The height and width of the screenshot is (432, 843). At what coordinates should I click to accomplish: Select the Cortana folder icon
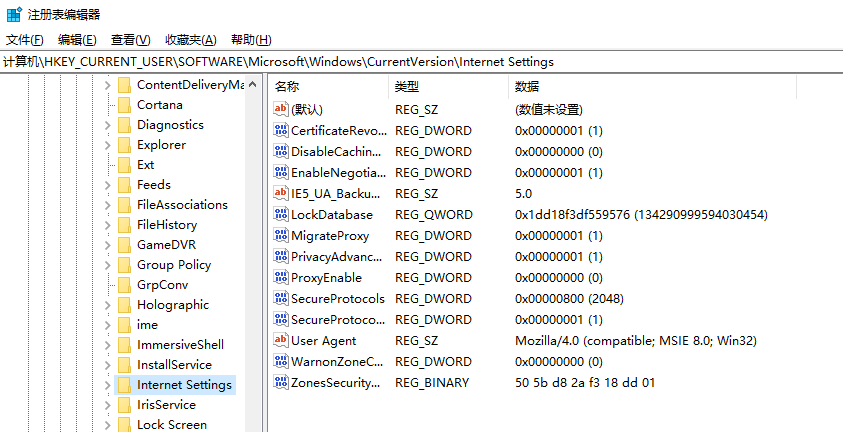[124, 105]
